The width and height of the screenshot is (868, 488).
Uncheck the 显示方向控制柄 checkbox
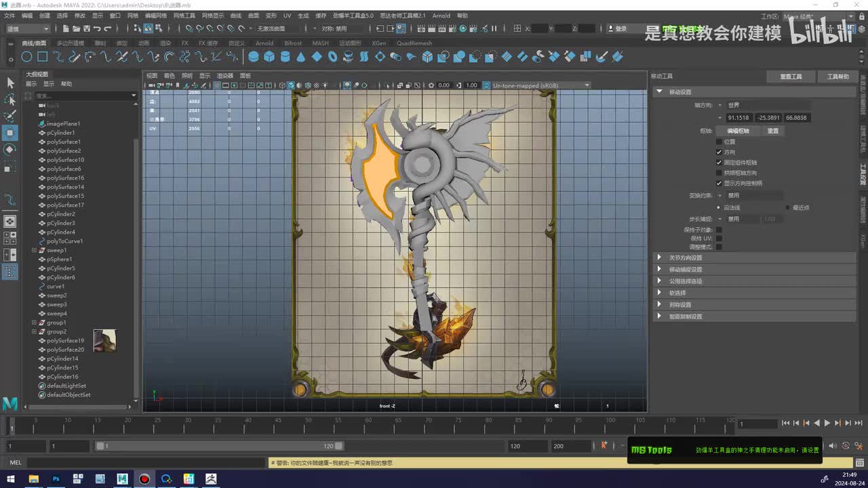719,183
